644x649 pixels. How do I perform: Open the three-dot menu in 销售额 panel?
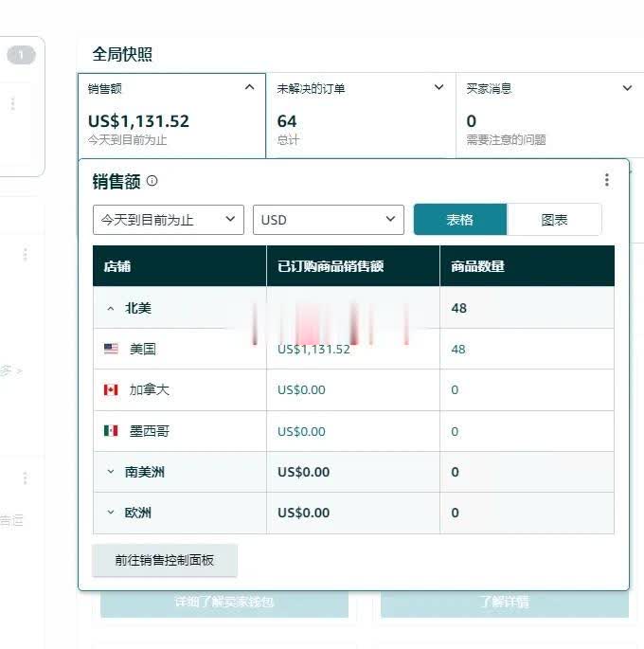pyautogui.click(x=607, y=180)
